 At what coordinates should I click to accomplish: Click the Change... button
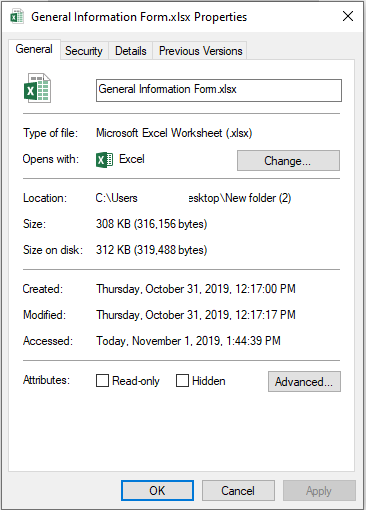(x=288, y=161)
